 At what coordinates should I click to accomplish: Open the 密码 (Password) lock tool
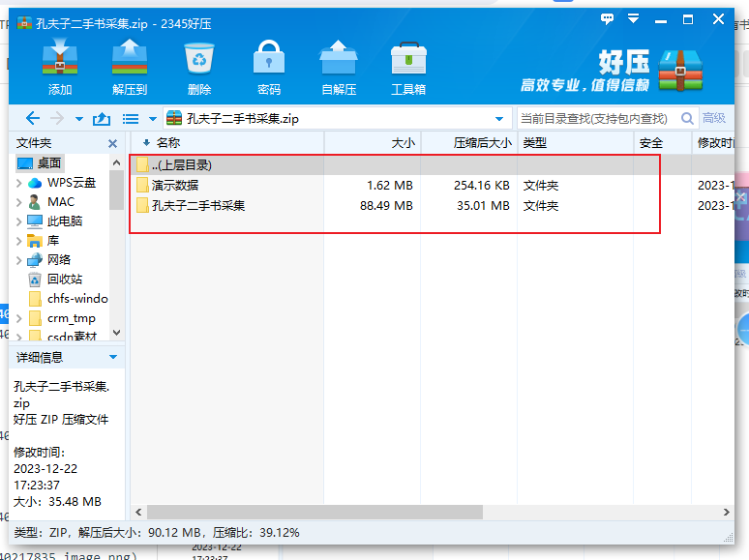coord(269,67)
